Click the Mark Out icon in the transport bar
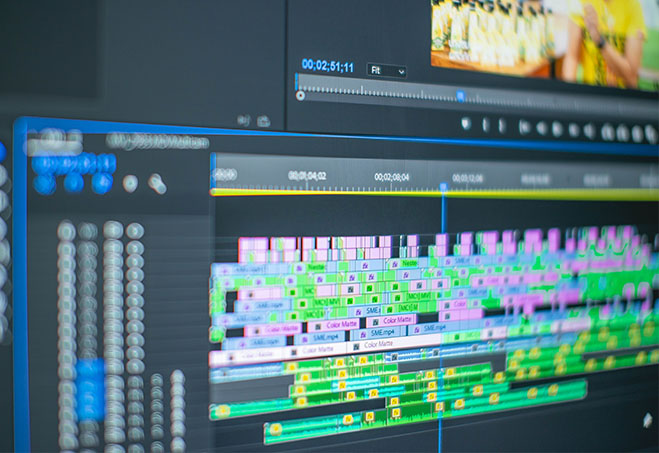Screen dimensions: 659x453 [x=503, y=126]
